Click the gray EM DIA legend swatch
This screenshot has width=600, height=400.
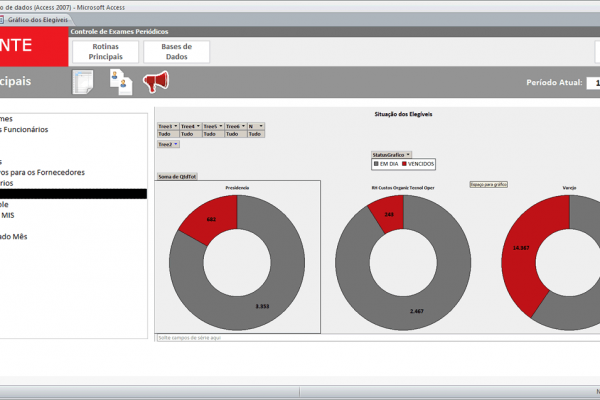(x=376, y=163)
